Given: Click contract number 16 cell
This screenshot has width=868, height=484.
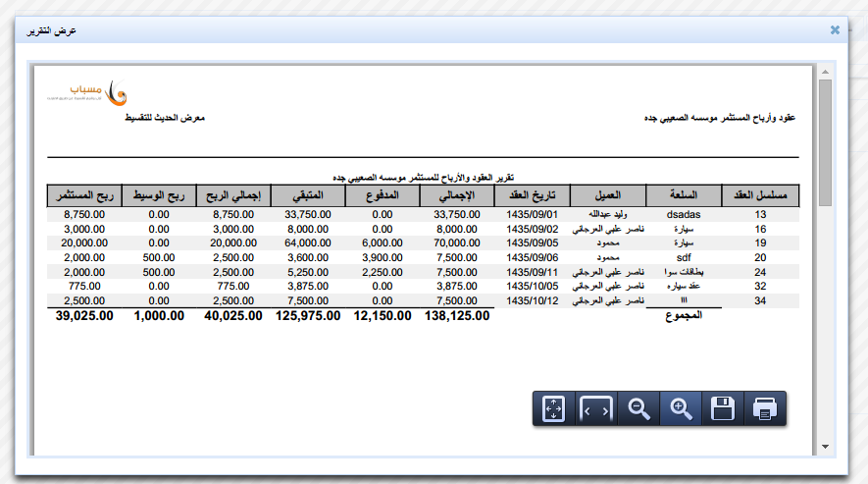Looking at the screenshot, I should pyautogui.click(x=760, y=229).
